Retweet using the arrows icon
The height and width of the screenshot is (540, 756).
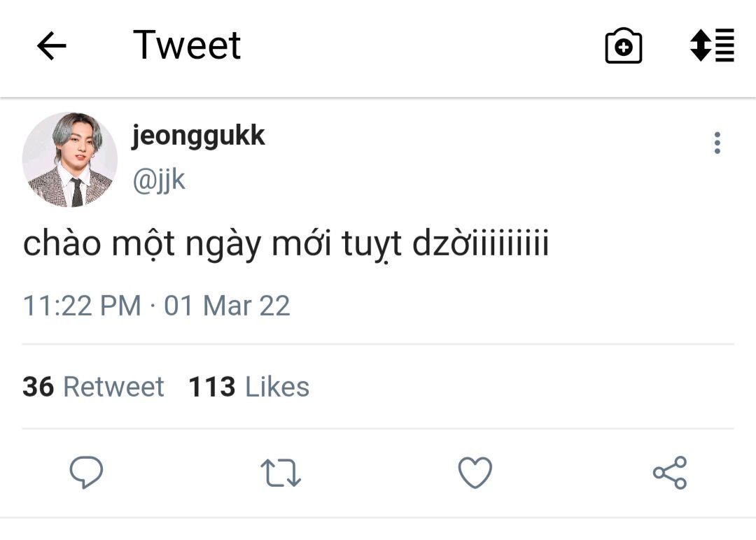[x=281, y=473]
